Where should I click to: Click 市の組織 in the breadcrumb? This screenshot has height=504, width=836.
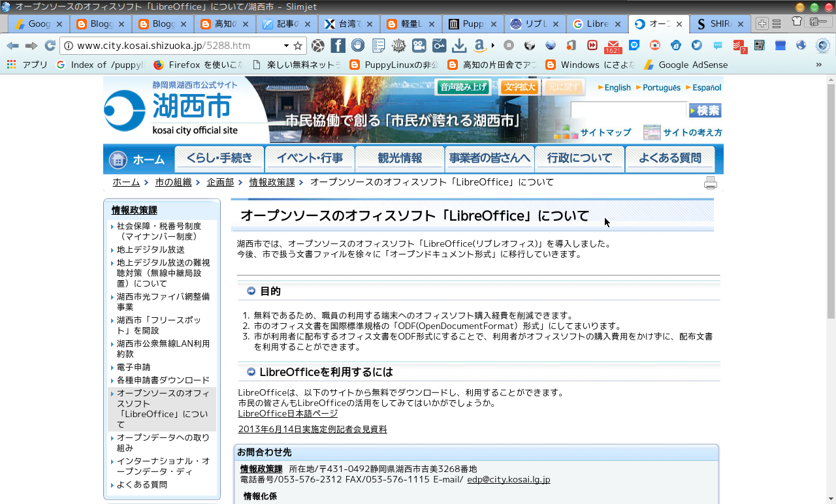(173, 182)
